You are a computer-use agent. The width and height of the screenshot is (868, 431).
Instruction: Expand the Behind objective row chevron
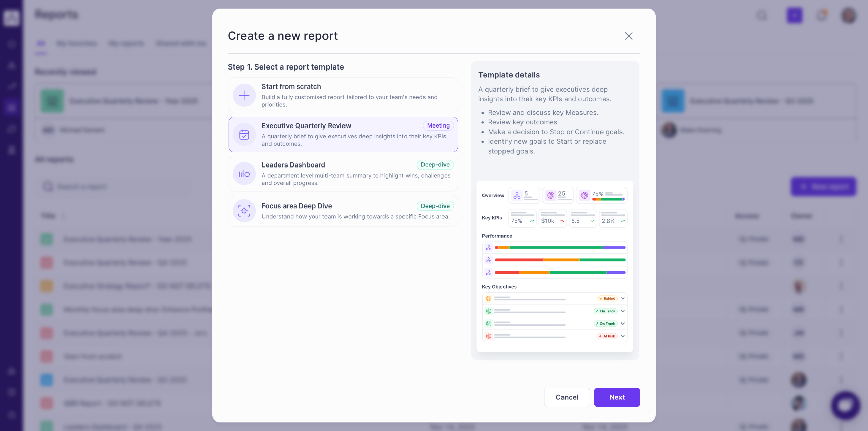pos(623,298)
